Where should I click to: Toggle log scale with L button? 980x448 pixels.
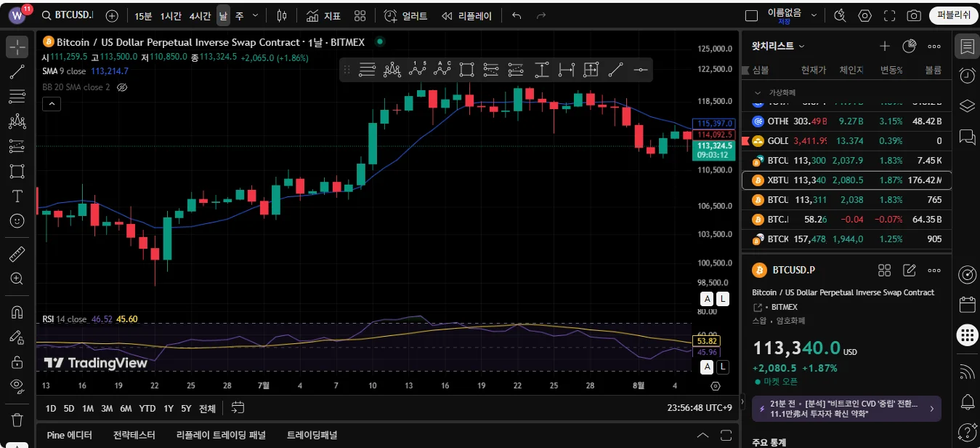pos(722,298)
